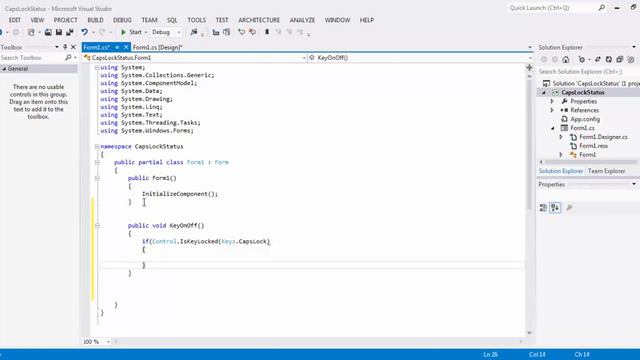Click the Collapse All icon in Solution Explorer
The width and height of the screenshot is (640, 360).
(620, 60)
